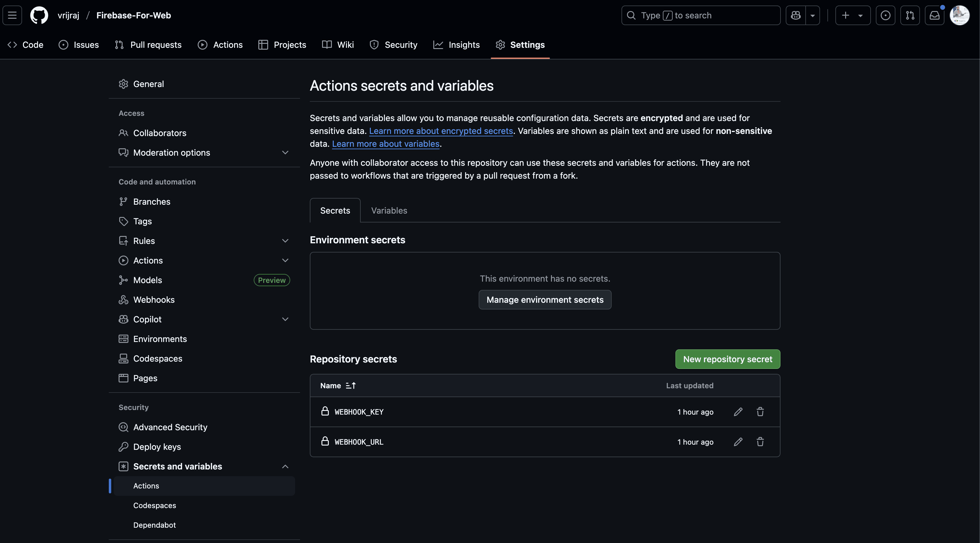Open the notifications inbox icon

[x=935, y=15]
